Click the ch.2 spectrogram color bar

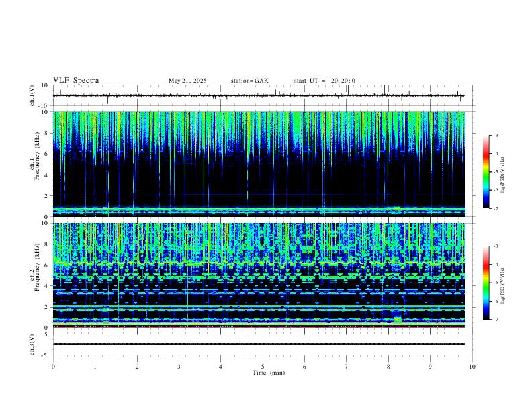tap(486, 283)
